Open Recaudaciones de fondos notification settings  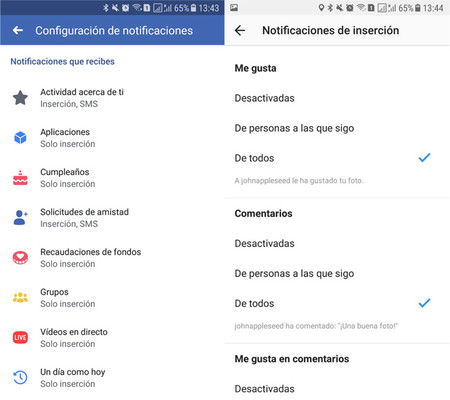click(x=112, y=258)
